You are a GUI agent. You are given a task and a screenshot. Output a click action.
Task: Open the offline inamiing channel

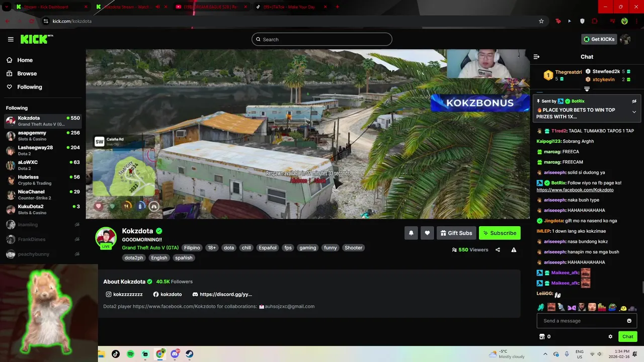43,225
